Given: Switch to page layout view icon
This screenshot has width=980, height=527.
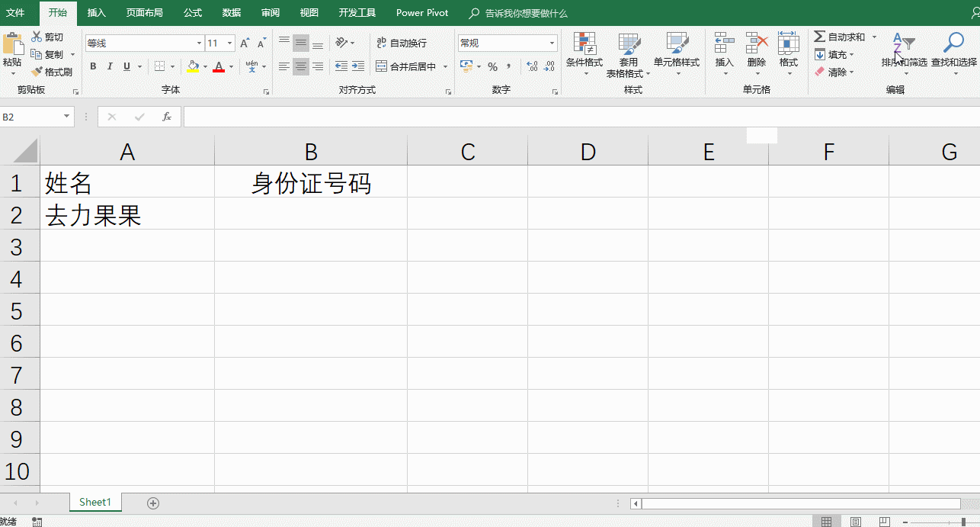Looking at the screenshot, I should (855, 522).
